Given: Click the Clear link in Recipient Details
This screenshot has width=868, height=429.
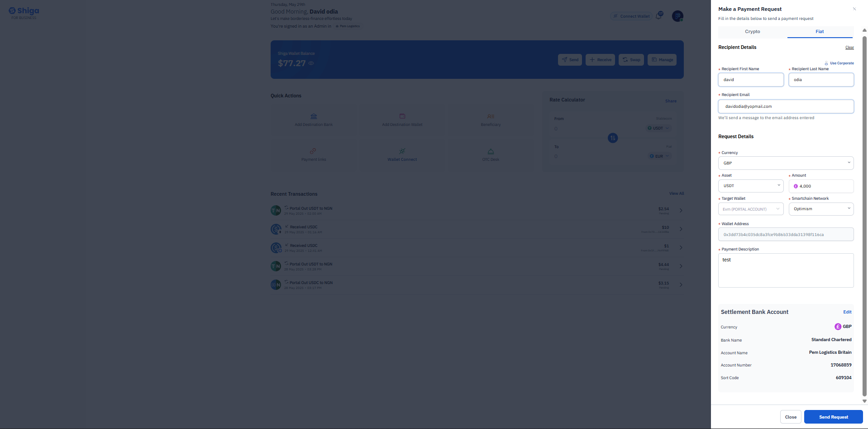Looking at the screenshot, I should pos(849,48).
